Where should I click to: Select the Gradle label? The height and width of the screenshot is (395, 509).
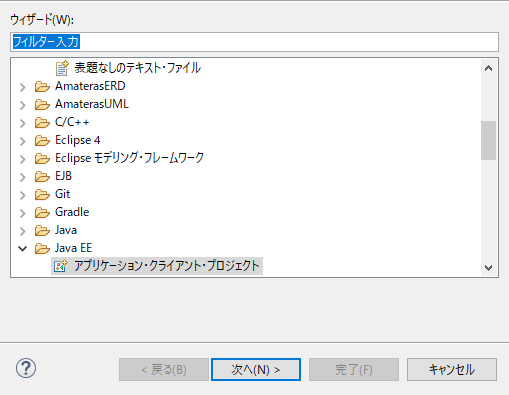[72, 212]
